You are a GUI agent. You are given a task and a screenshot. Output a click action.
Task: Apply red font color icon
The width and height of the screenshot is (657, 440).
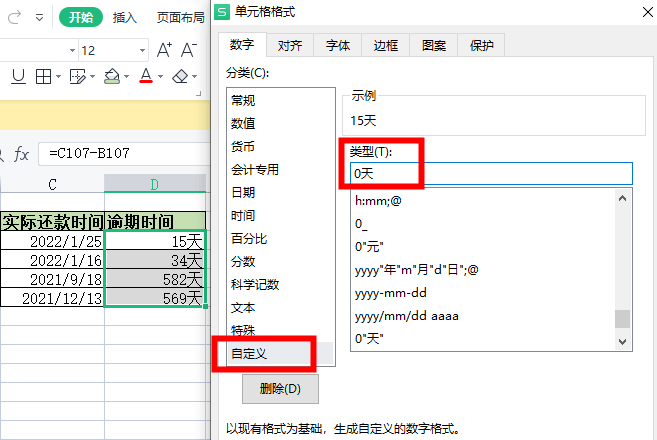146,76
